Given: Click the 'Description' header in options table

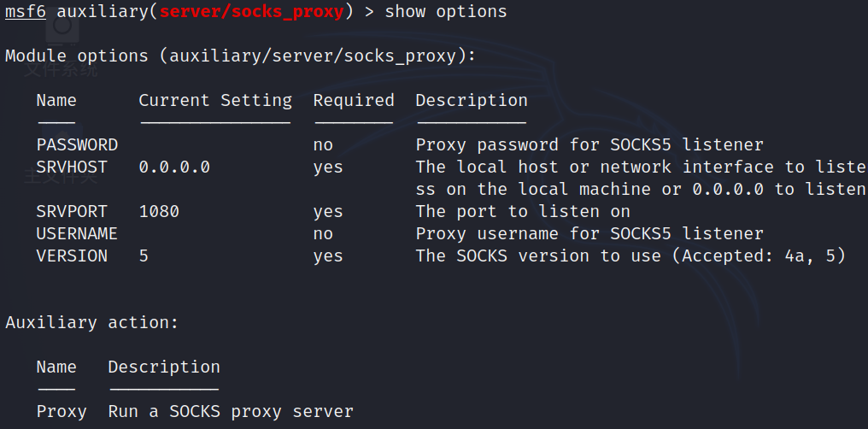Looking at the screenshot, I should pos(471,100).
